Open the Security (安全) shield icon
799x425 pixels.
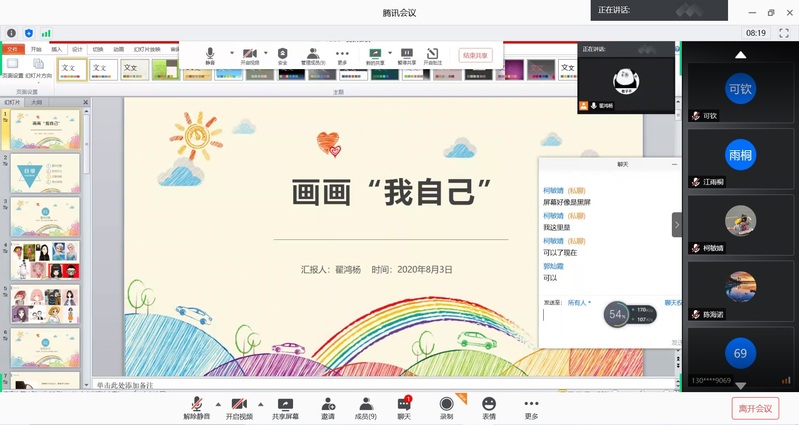(282, 53)
